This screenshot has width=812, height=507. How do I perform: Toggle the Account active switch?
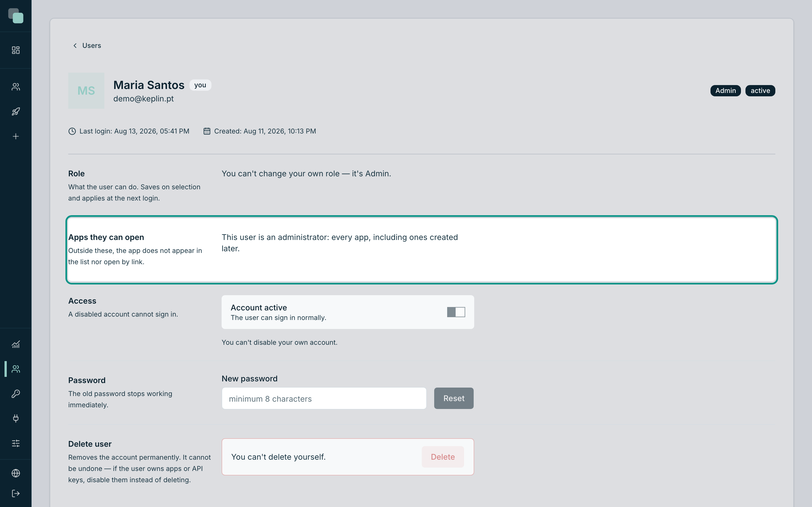pos(456,312)
